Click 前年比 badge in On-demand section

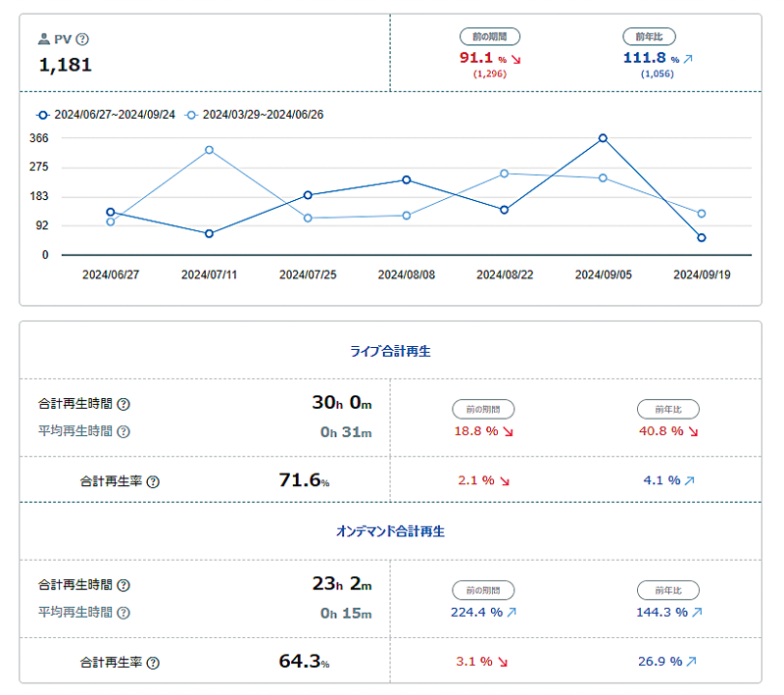(666, 590)
